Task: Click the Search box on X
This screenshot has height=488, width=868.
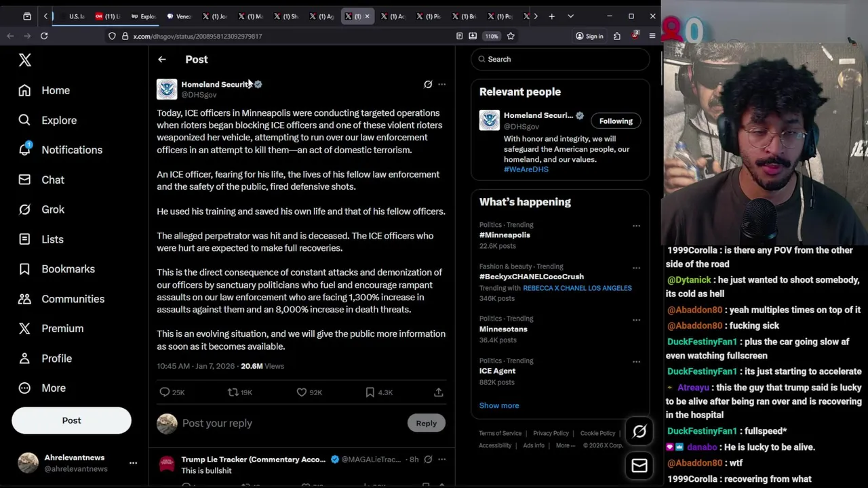Action: point(560,59)
